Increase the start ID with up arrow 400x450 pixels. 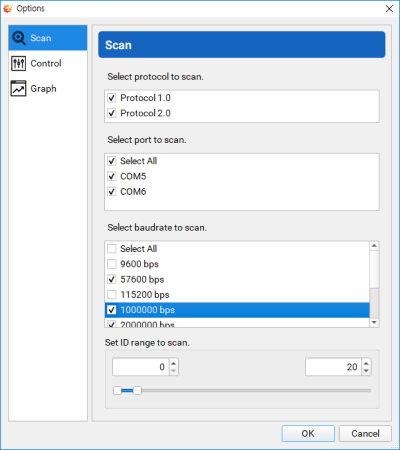174,363
